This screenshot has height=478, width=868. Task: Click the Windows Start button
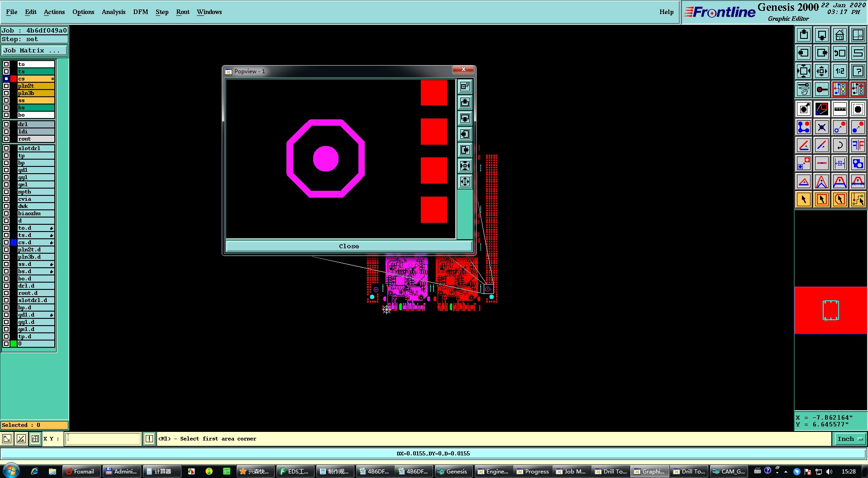click(x=11, y=470)
